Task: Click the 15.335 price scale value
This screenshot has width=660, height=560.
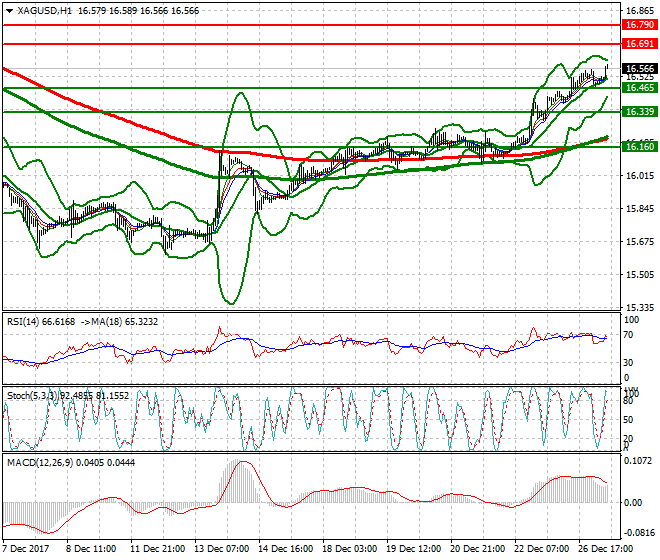Action: pos(640,307)
